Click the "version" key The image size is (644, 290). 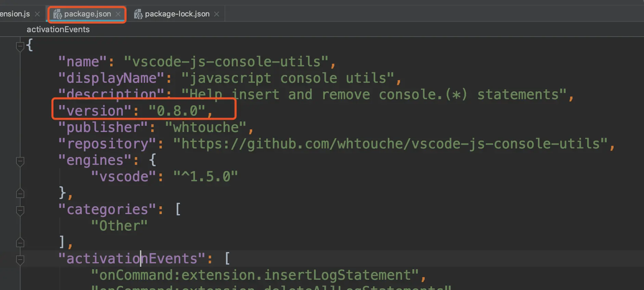[x=95, y=111]
